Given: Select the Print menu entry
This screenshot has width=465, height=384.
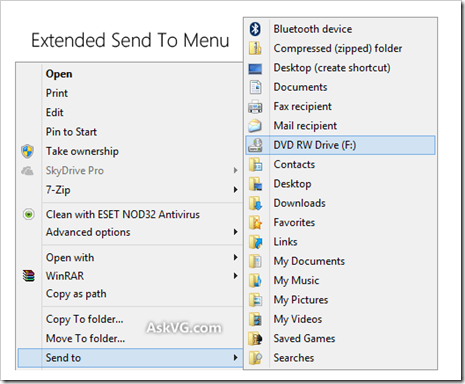Looking at the screenshot, I should (57, 93).
